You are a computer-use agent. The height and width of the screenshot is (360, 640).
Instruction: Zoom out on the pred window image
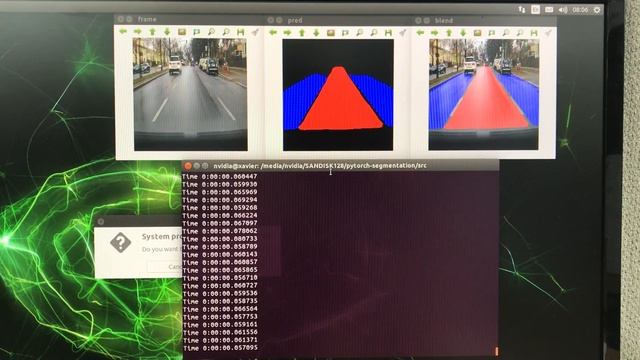[374, 32]
